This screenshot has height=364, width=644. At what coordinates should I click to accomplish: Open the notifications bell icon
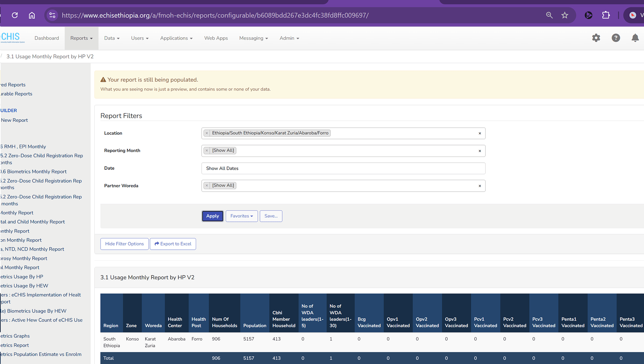click(635, 38)
